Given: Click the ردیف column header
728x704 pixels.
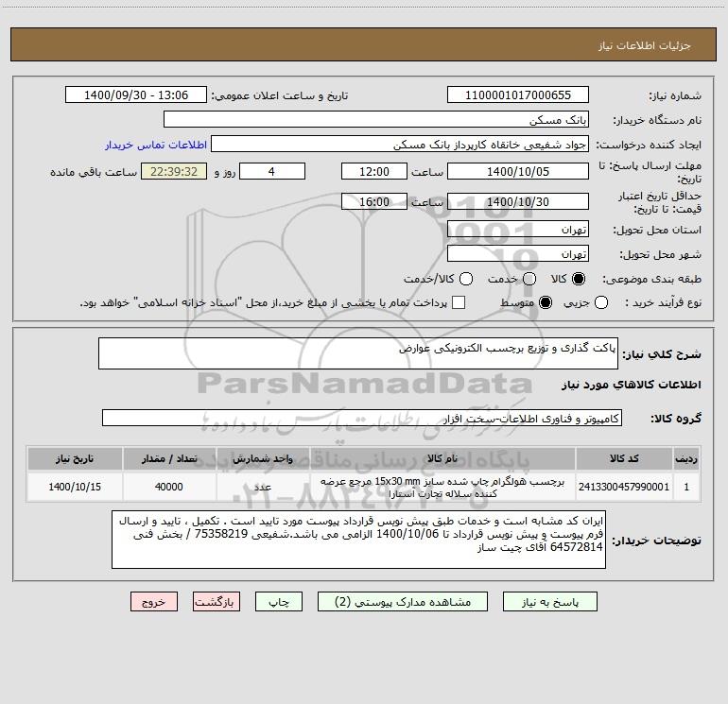Looking at the screenshot, I should (686, 458).
